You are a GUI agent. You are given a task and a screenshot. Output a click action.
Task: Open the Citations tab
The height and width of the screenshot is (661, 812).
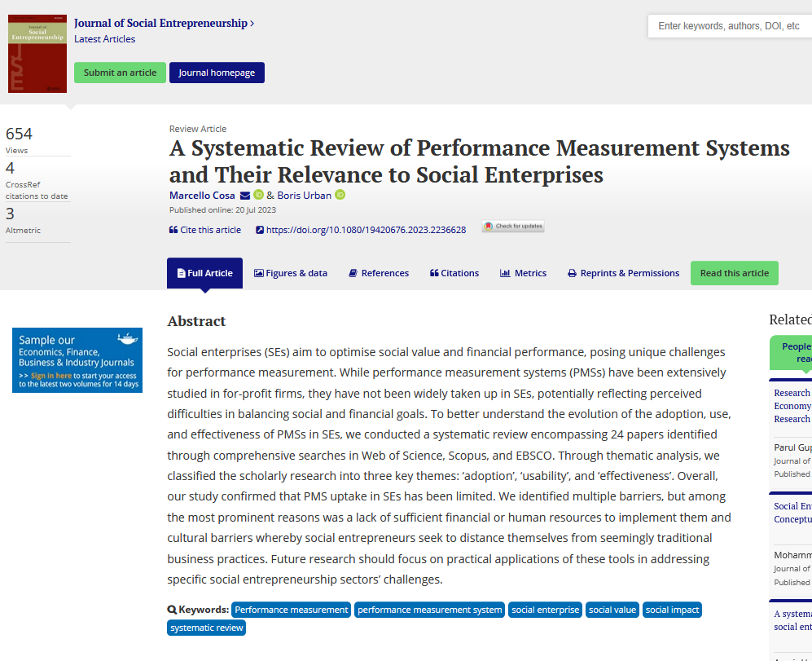point(454,273)
